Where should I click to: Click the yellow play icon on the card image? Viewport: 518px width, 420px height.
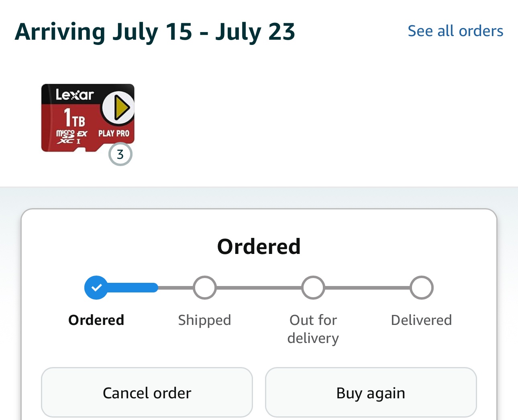118,108
